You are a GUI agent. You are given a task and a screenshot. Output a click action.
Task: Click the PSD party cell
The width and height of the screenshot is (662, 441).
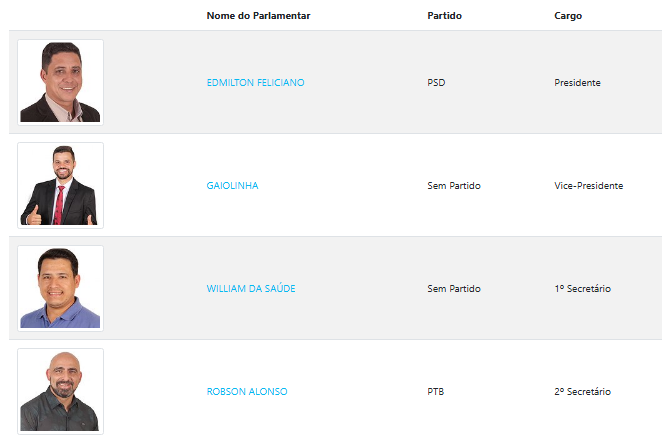(436, 83)
